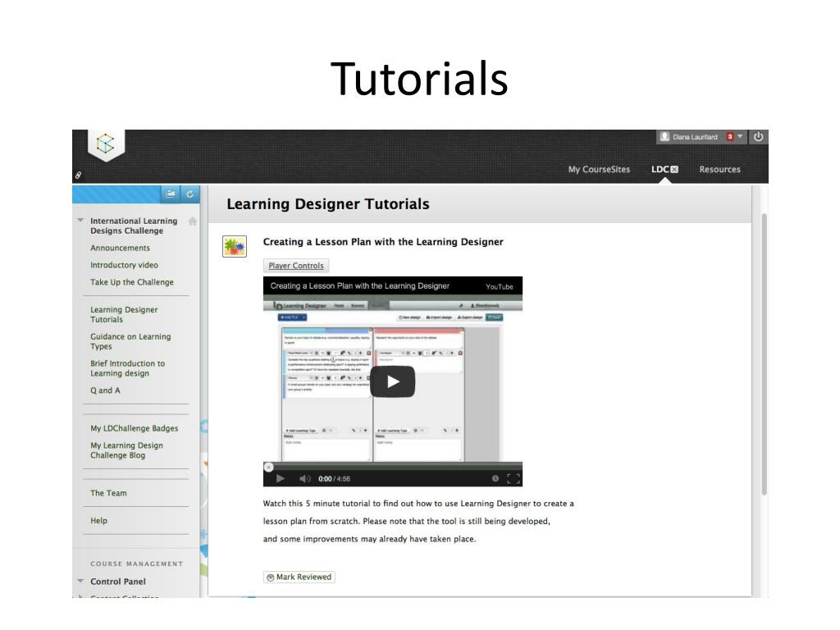Open Take Up the Challenge
Viewport: 840px width, 630px height.
click(x=132, y=282)
